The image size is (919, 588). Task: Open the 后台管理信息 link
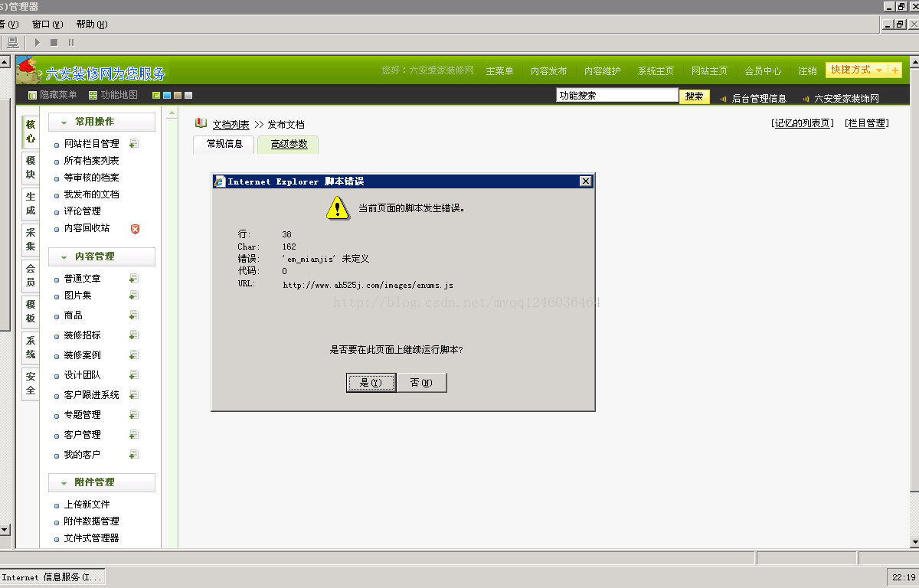pyautogui.click(x=759, y=98)
